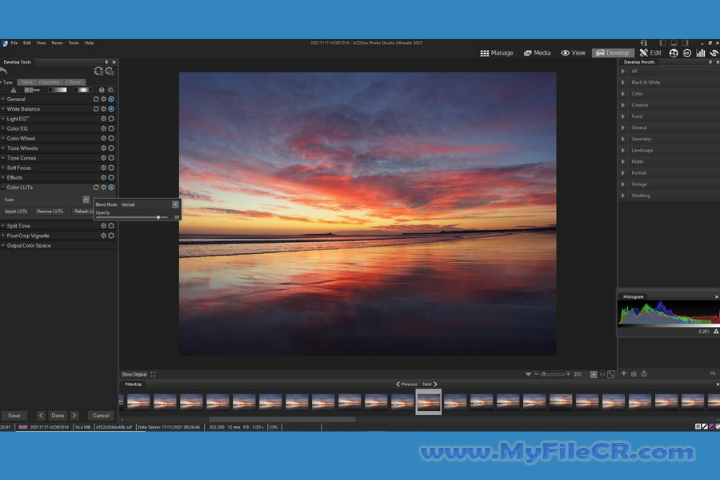Enable the Soft Focus group circle

111,168
